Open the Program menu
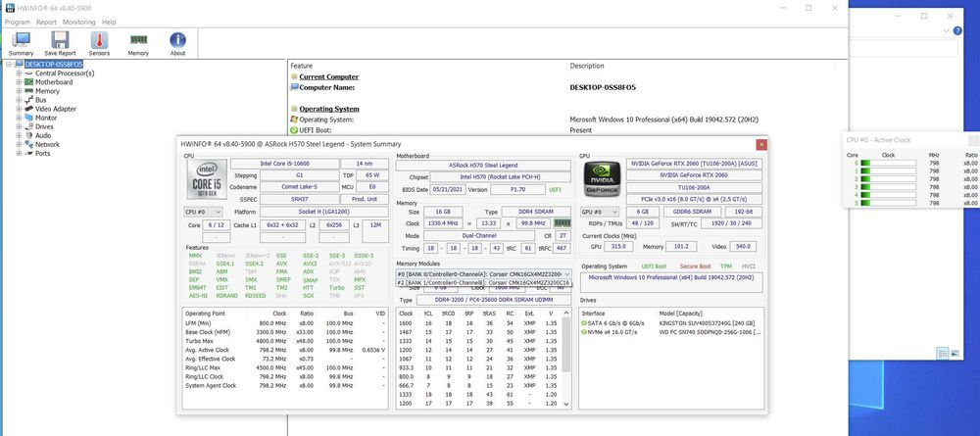The height and width of the screenshot is (436, 980). point(18,22)
